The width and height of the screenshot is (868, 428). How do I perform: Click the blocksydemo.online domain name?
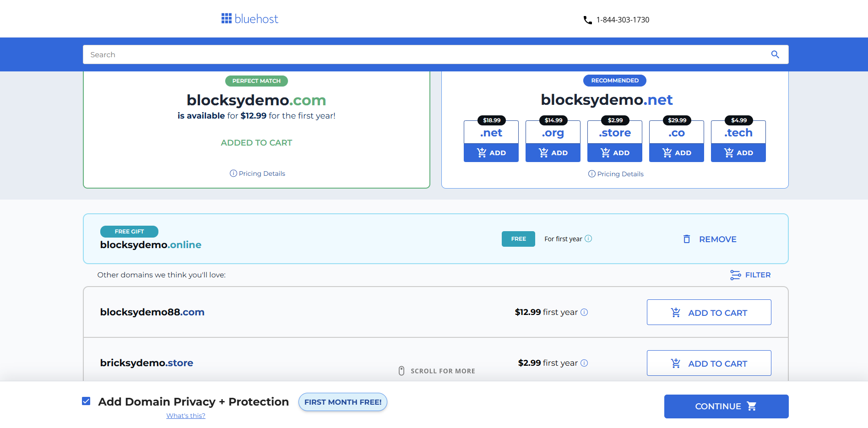coord(151,244)
